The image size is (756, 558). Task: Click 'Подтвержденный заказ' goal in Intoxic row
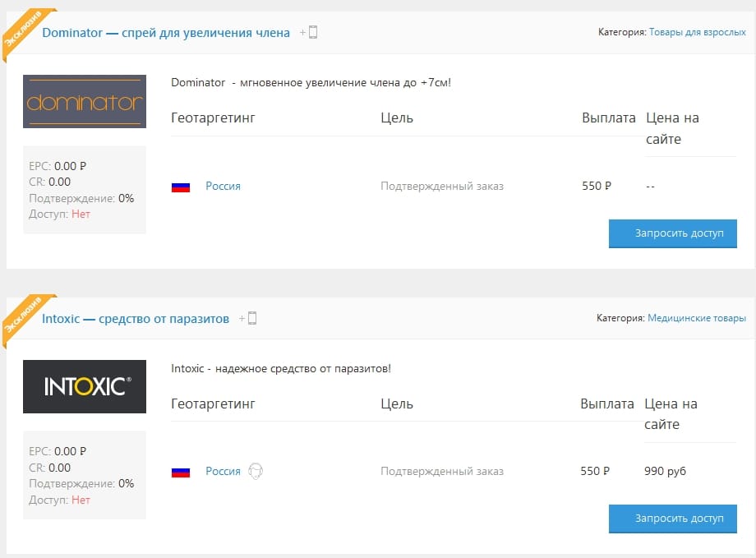coord(442,471)
